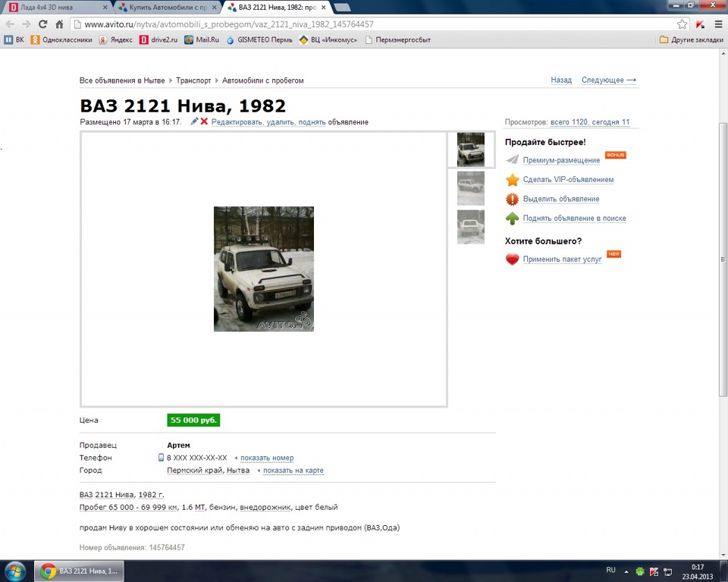Click the paper plane premium icon
The image size is (728, 582).
coord(512,160)
